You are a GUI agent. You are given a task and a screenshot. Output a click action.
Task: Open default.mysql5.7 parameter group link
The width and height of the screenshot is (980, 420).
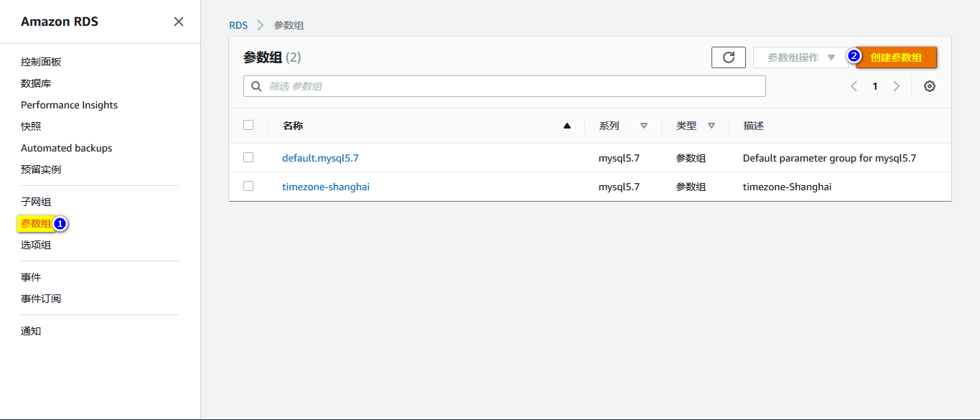(320, 158)
